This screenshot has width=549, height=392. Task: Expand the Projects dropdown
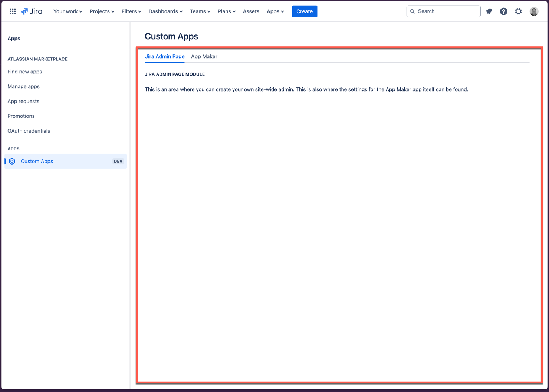coord(102,11)
